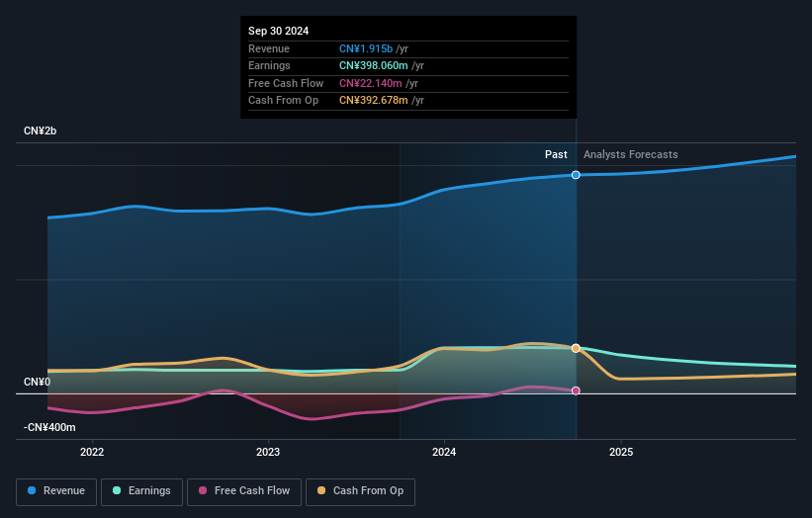
Task: Click the CN¥2b y-axis label
Action: [40, 130]
